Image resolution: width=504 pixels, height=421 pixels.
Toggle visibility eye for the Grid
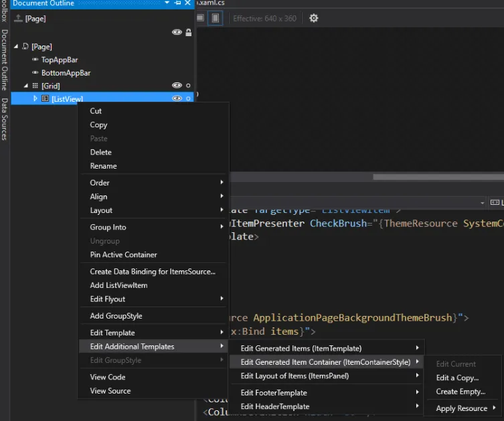[177, 86]
